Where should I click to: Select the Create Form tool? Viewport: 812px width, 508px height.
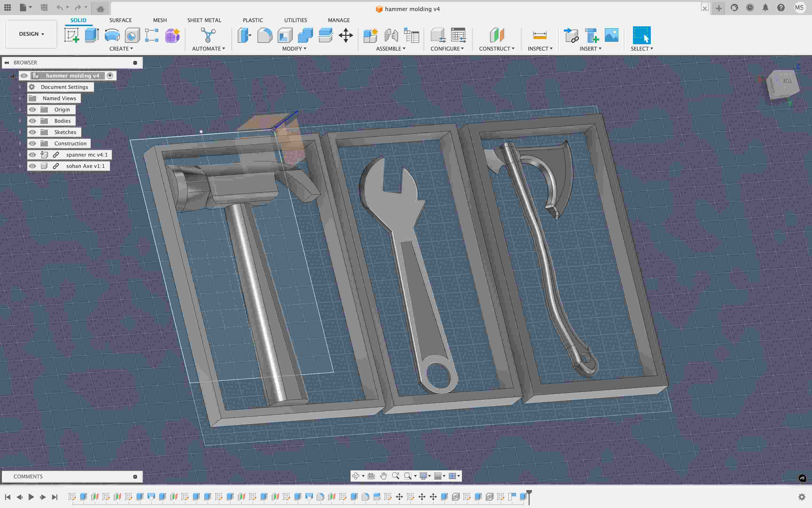(x=172, y=35)
